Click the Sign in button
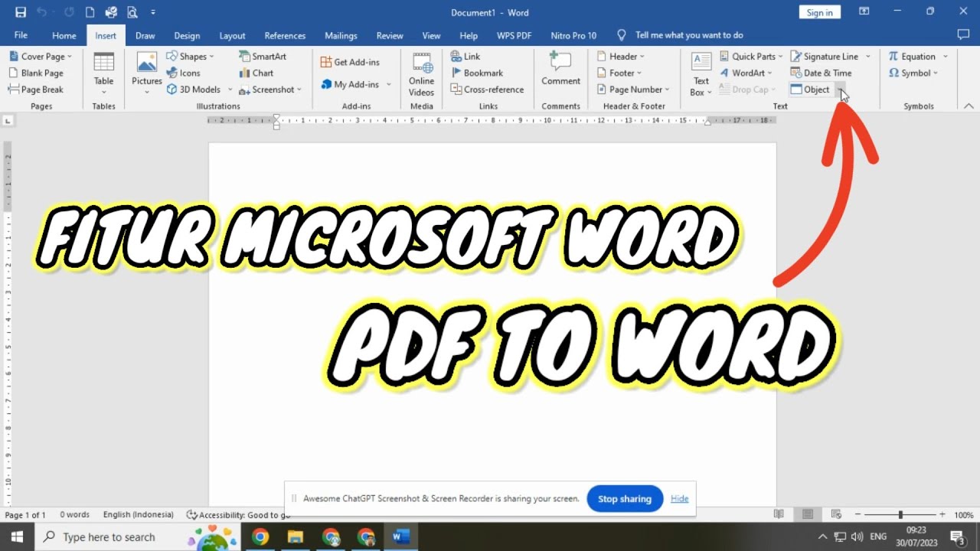 [819, 12]
